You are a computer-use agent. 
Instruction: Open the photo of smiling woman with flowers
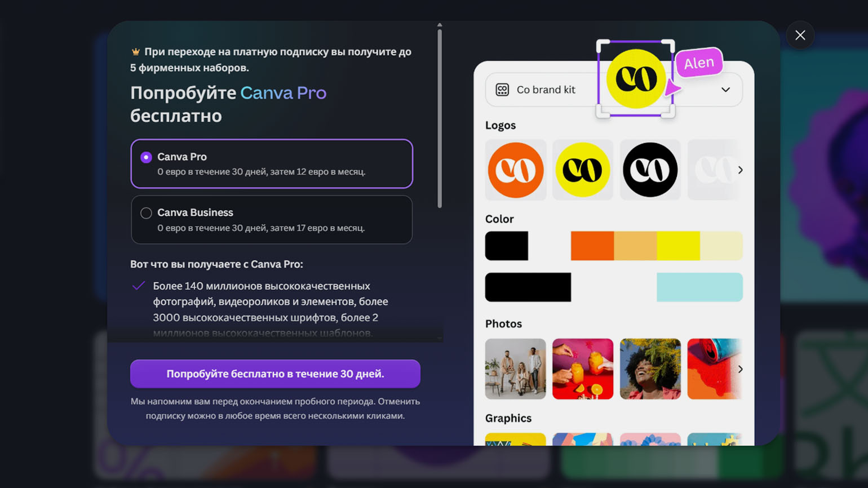click(650, 369)
